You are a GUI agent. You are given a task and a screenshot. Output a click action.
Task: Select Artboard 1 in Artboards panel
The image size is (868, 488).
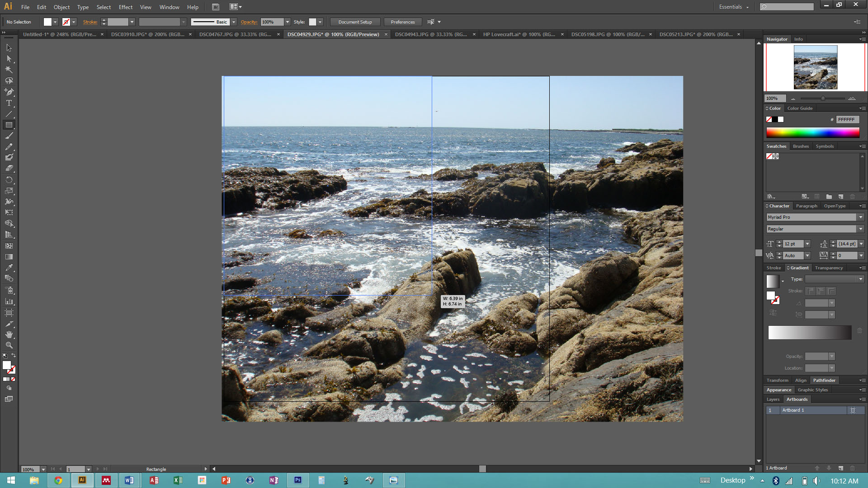[815, 410]
